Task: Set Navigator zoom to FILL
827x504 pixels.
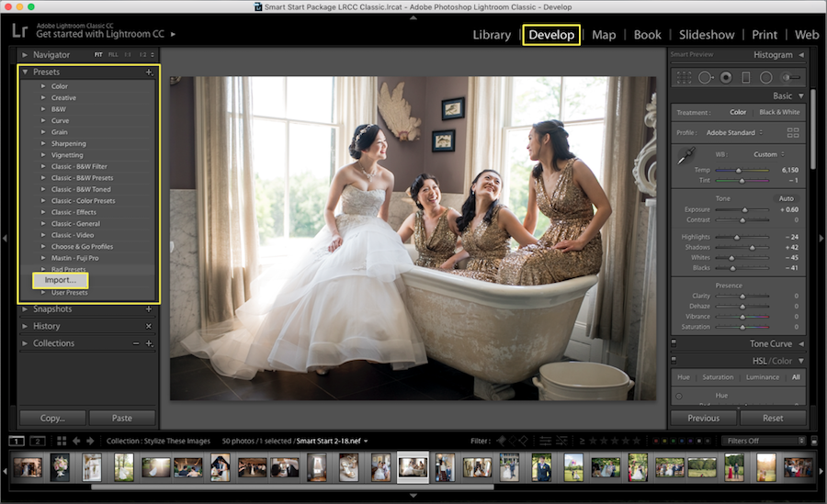Action: (x=113, y=55)
